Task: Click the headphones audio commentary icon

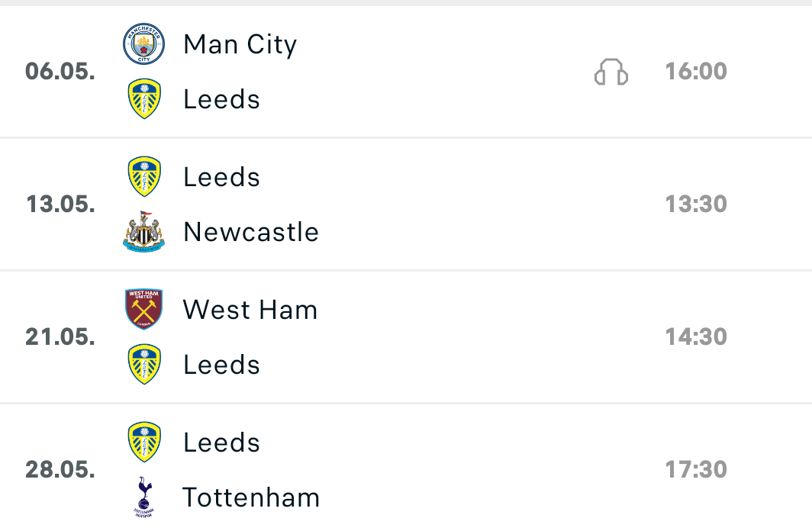Action: click(611, 72)
